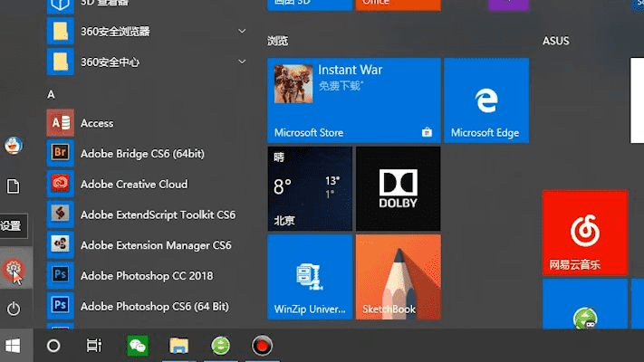Launch Adobe Photoshop CS6 (64 Bit)

147,306
